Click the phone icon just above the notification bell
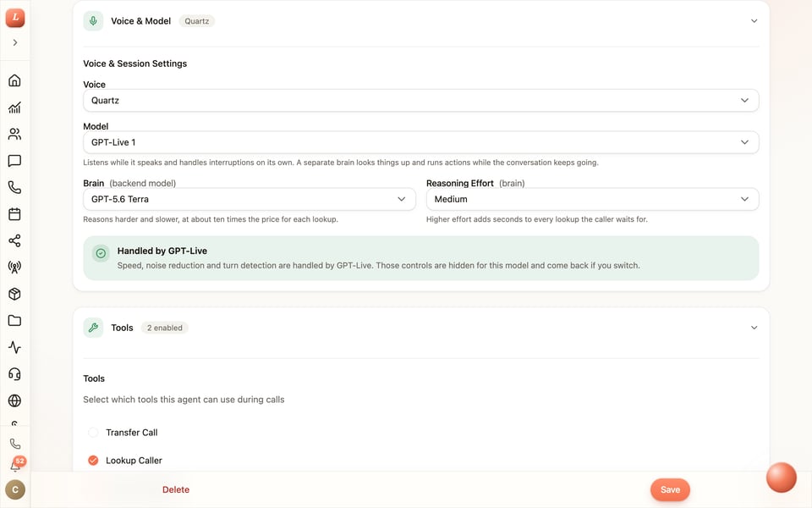The height and width of the screenshot is (508, 812). tap(15, 444)
